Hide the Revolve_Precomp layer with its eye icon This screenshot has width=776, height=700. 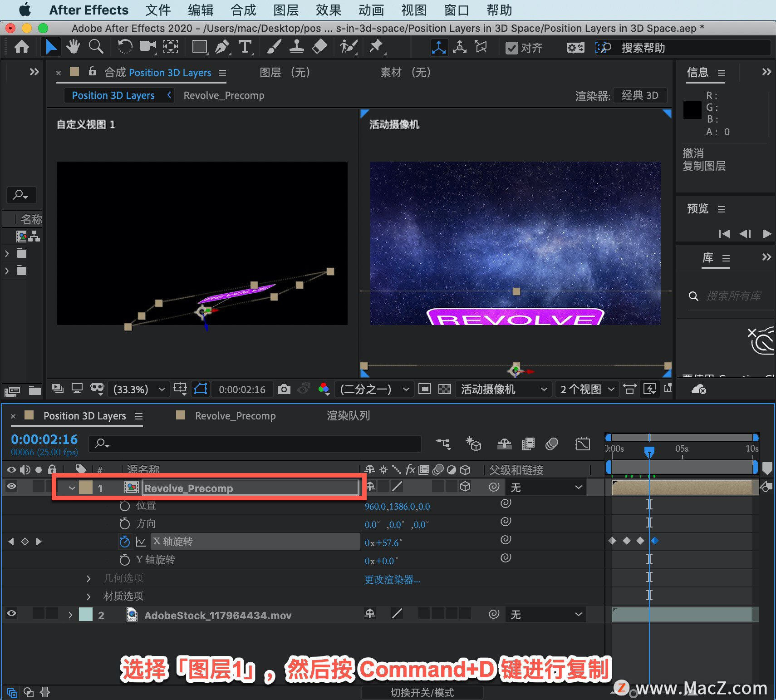click(x=12, y=487)
